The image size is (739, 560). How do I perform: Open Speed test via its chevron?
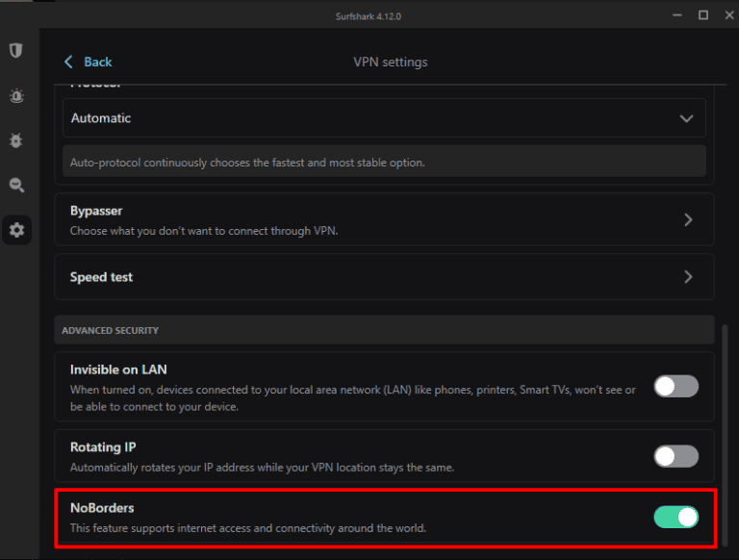[x=688, y=277]
